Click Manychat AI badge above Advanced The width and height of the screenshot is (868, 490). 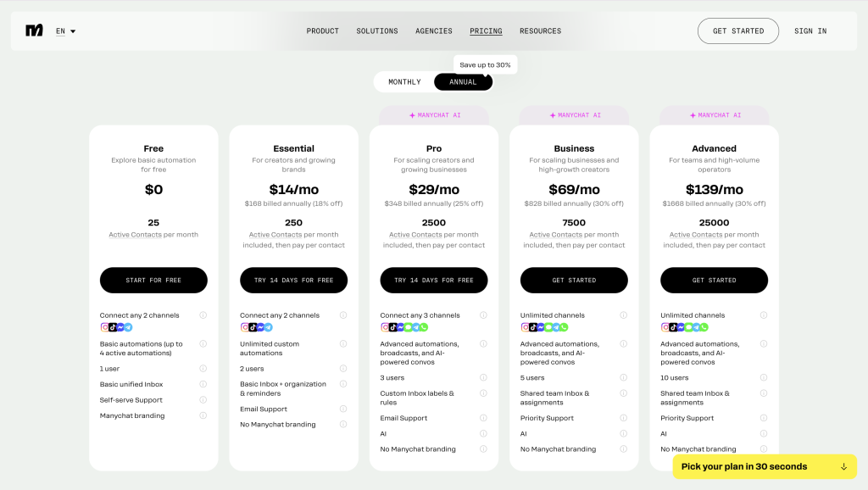[x=714, y=115]
